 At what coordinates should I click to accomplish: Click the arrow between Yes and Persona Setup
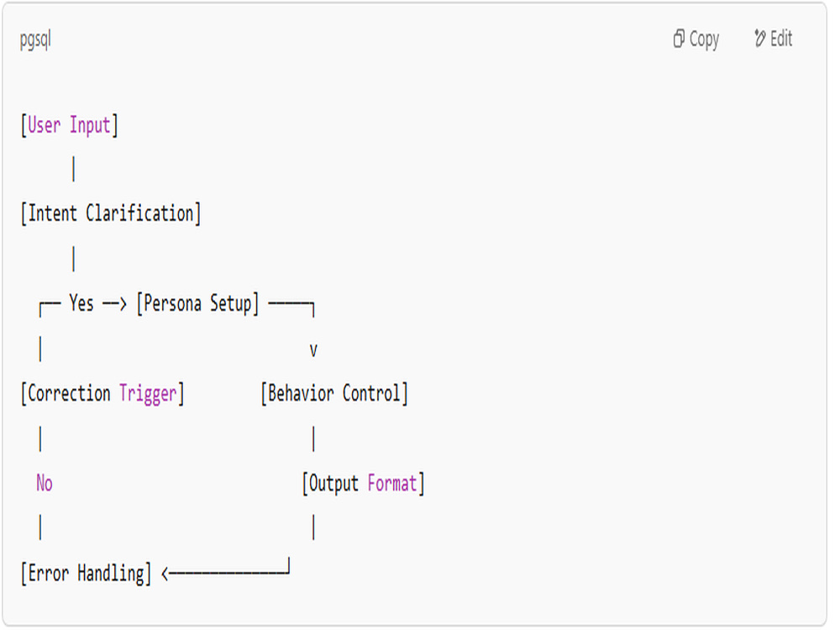point(114,304)
